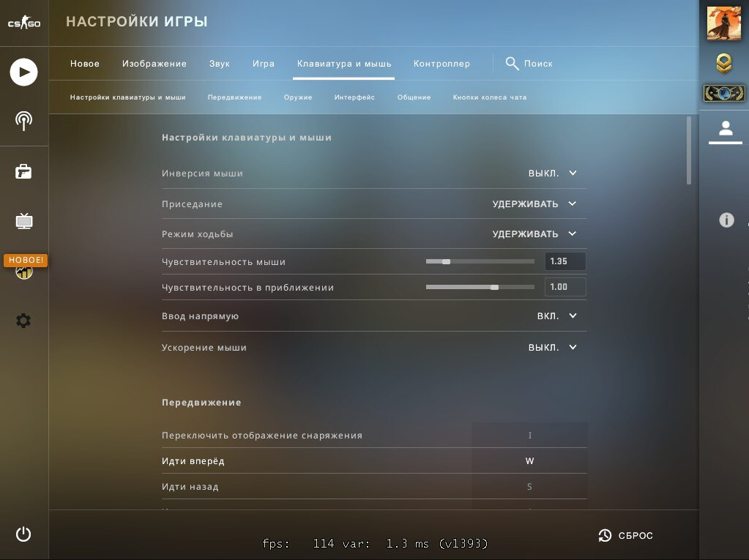Click the Переключить отображение снаряжения row label
Screen dimensions: 749x560
(x=262, y=436)
